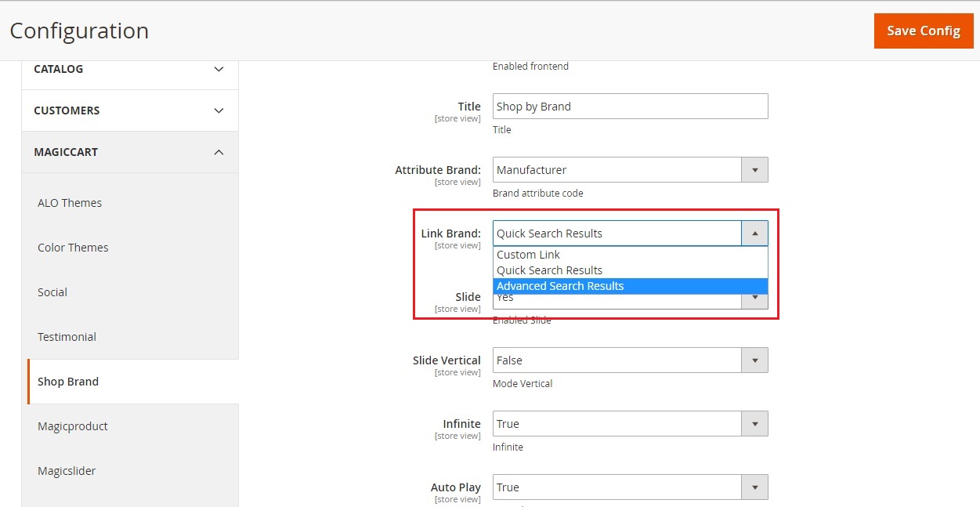This screenshot has height=507, width=980.
Task: Open the Slide Vertical dropdown
Action: pyautogui.click(x=630, y=360)
